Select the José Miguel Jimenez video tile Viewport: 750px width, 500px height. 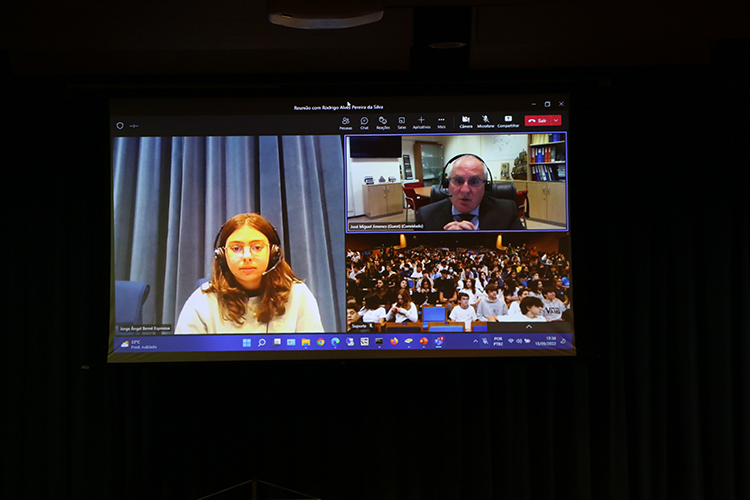pyautogui.click(x=456, y=182)
